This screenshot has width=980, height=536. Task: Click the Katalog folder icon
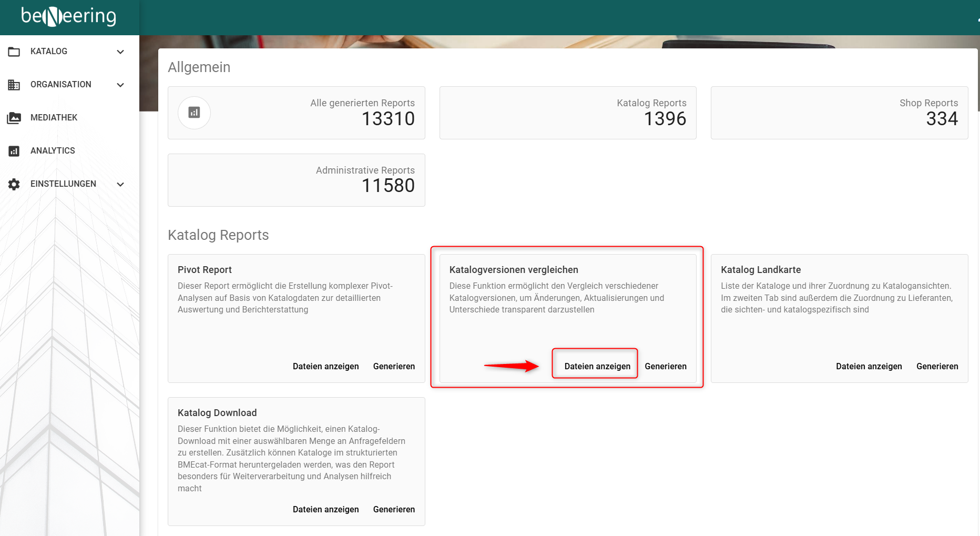14,52
